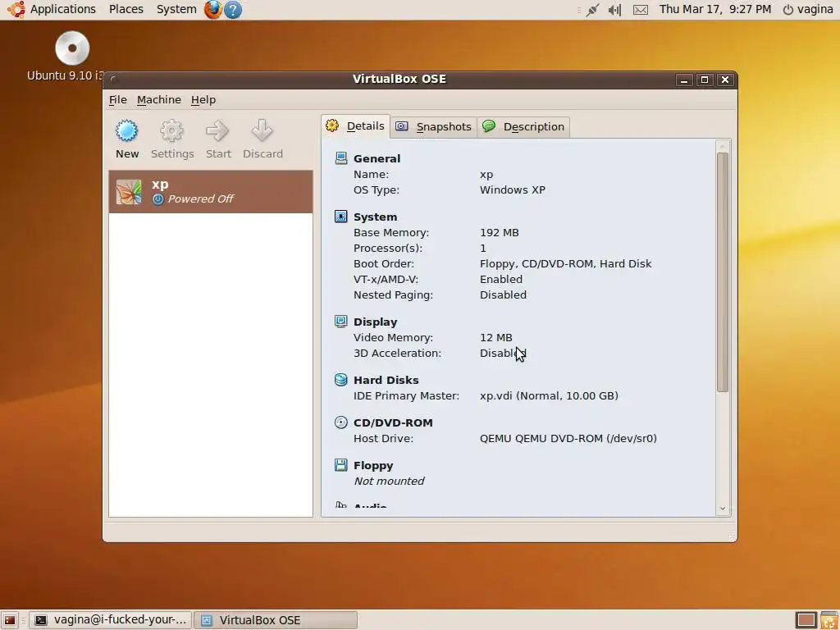Screen dimensions: 840x630
Task: Open the volume control tray icon
Action: [x=615, y=10]
